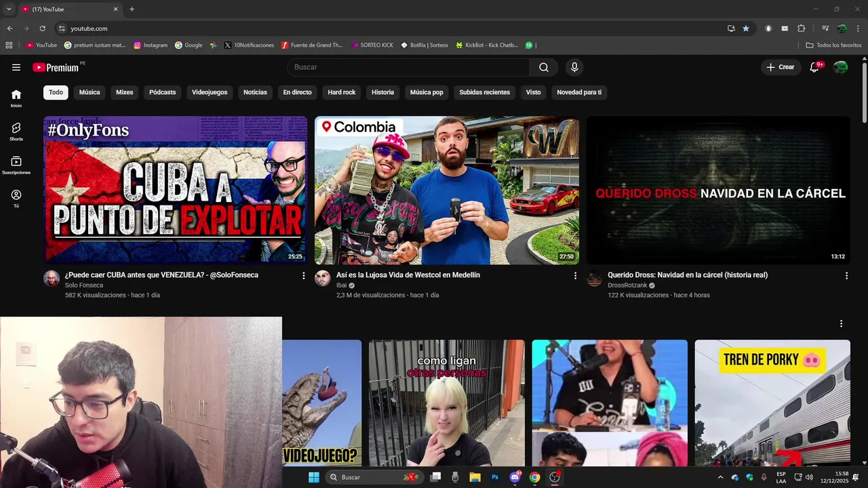This screenshot has width=868, height=488.
Task: Open the 10Notificaciones bookmark
Action: (249, 45)
